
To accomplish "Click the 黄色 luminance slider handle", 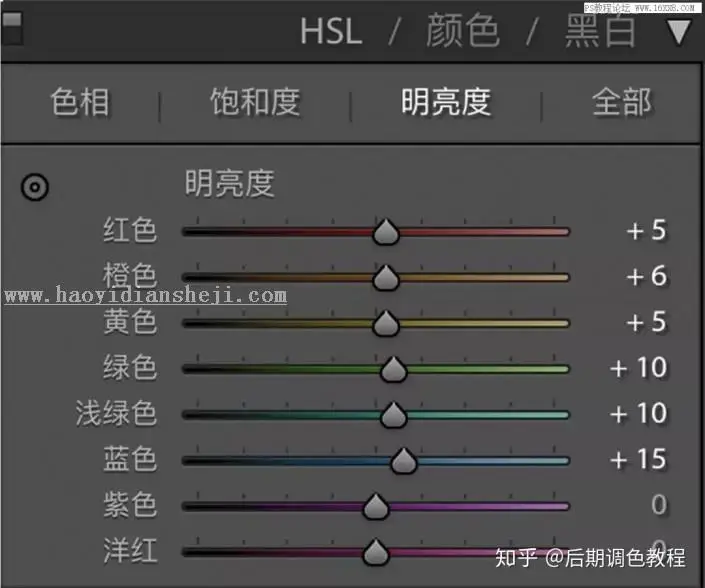I will point(386,323).
